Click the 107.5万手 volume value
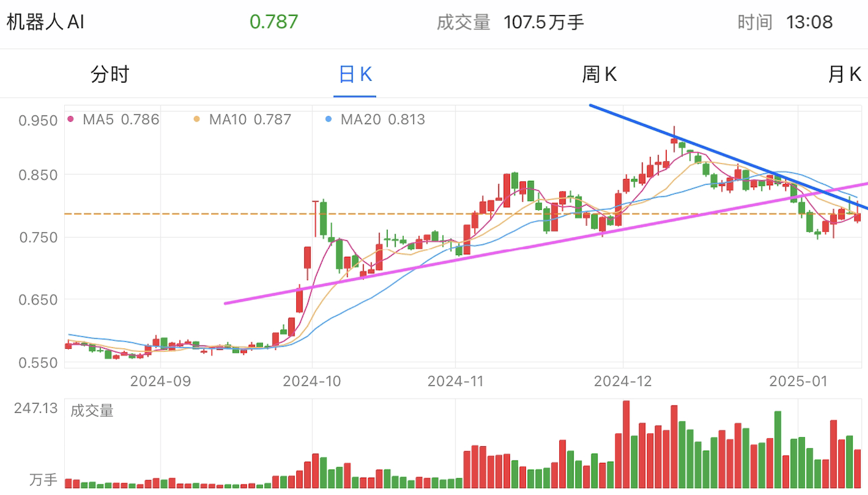Screen dimensions: 868x495 pyautogui.click(x=544, y=23)
